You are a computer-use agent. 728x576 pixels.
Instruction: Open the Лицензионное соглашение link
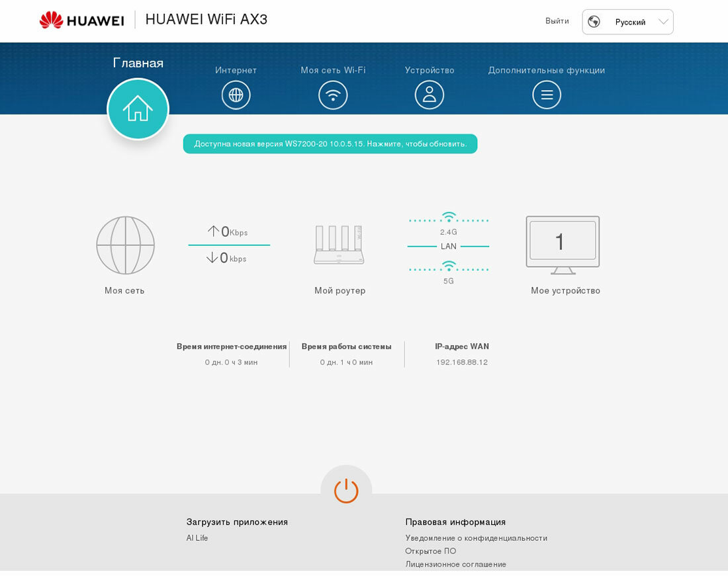(x=455, y=564)
